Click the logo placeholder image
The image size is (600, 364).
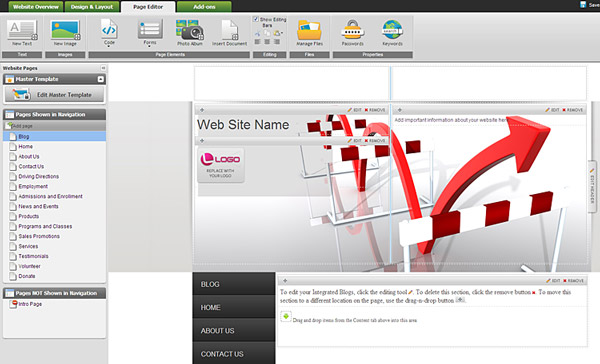(220, 165)
